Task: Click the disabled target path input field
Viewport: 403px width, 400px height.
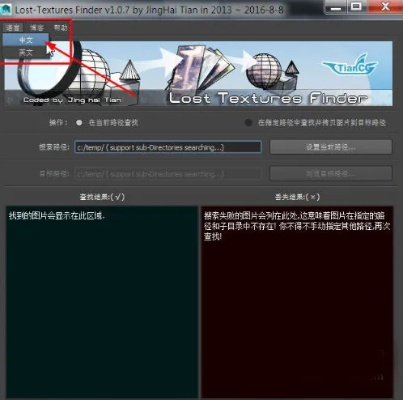Action: coord(168,174)
